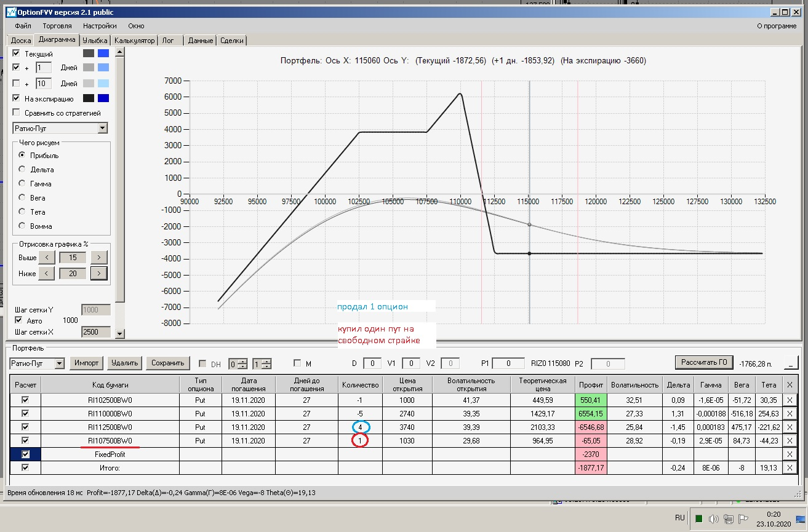Delete the RI107500BW0 row with X

[790, 440]
